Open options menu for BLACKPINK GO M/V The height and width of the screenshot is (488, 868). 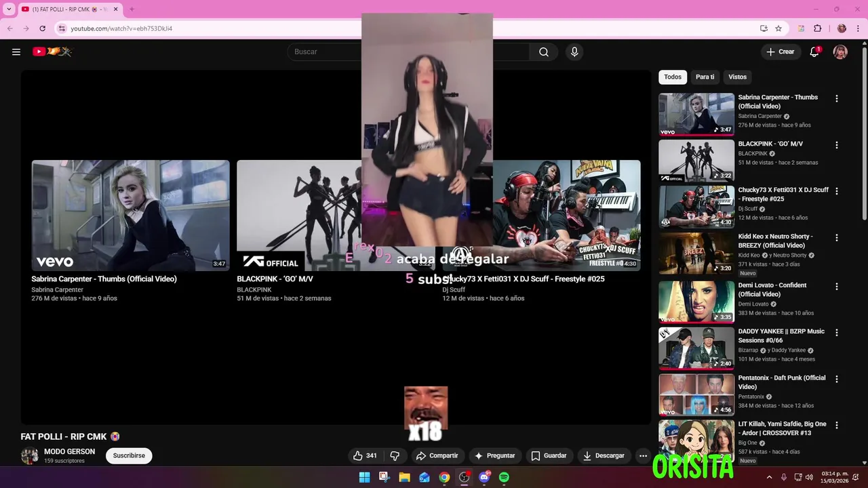[836, 145]
